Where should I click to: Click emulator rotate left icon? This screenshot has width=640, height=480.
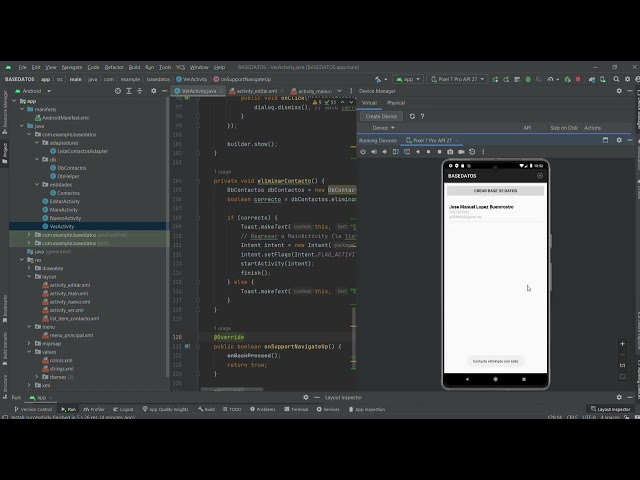[396, 151]
